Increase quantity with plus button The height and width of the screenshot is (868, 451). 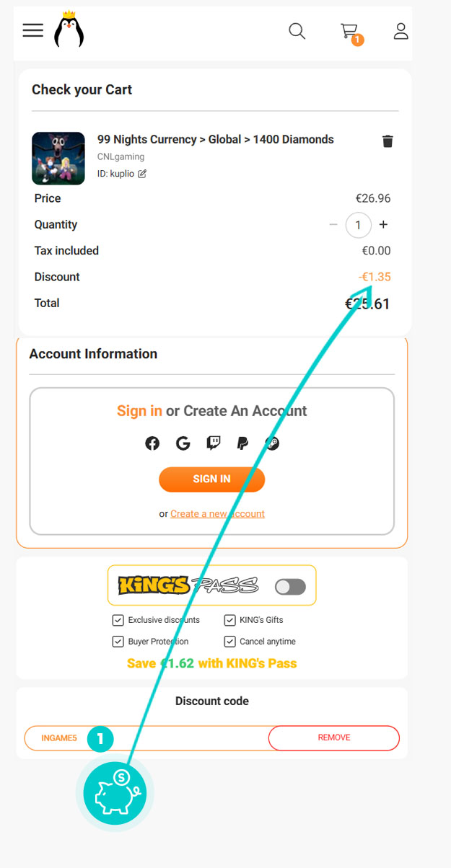point(383,225)
